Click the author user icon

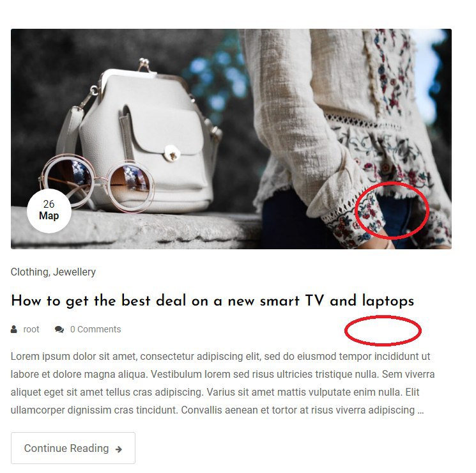point(13,329)
